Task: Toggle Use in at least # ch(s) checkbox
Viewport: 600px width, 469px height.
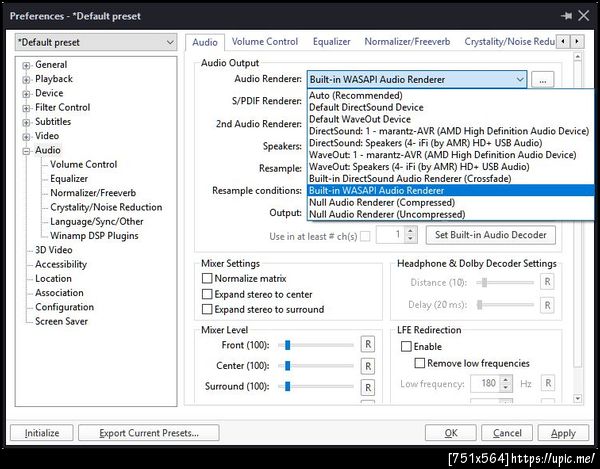Action: [365, 236]
